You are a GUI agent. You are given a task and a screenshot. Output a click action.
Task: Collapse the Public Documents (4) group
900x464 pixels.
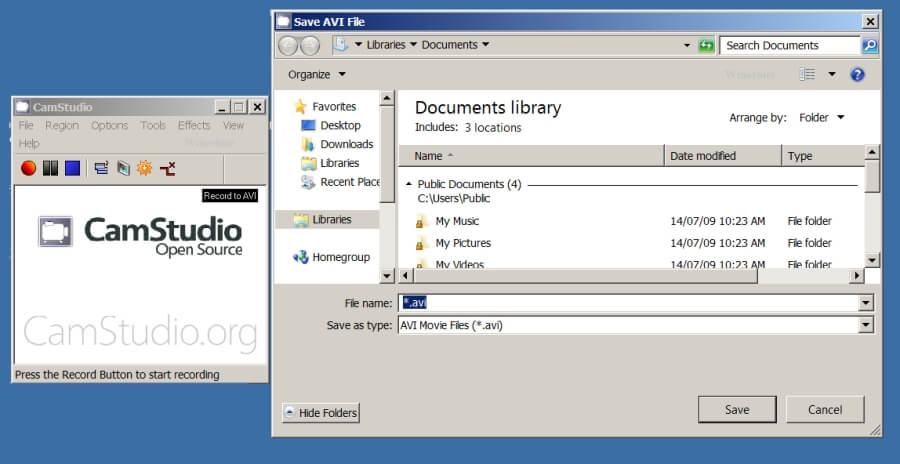pyautogui.click(x=409, y=184)
